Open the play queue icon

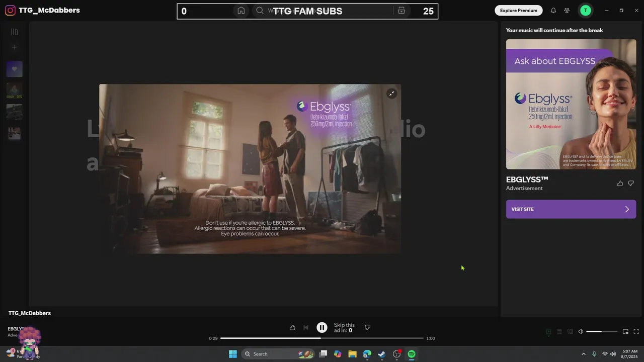click(559, 332)
